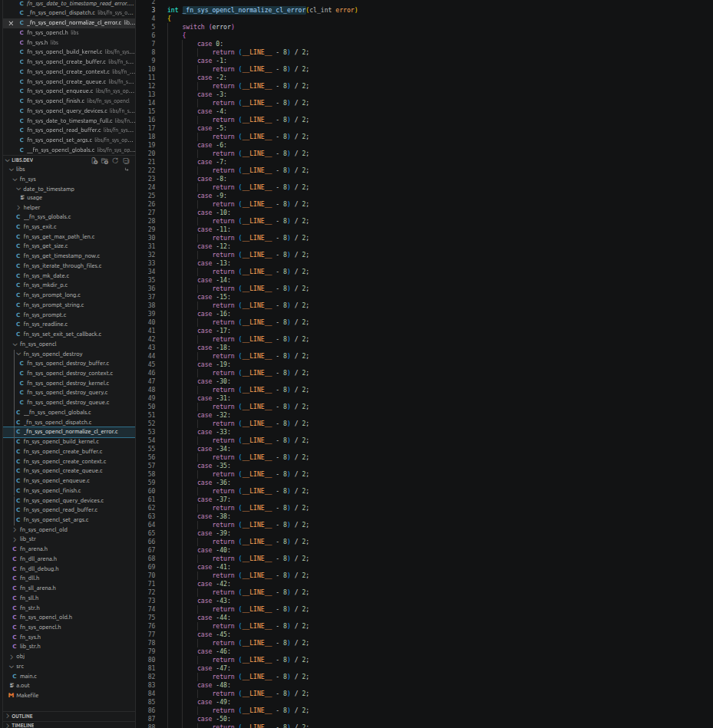This screenshot has height=728, width=713.
Task: Expand the obj folder
Action: (12, 657)
